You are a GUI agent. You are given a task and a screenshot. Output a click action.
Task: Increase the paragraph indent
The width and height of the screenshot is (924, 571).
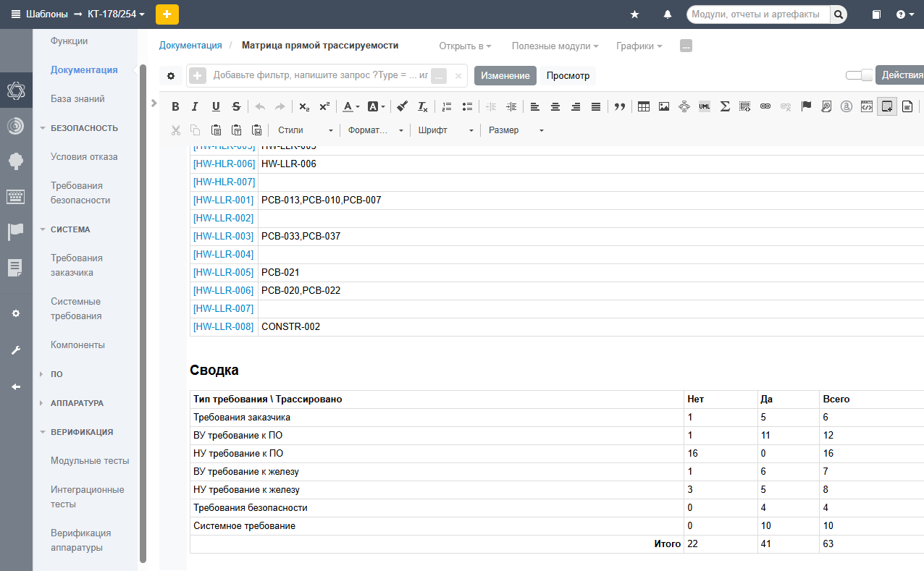[x=512, y=106]
